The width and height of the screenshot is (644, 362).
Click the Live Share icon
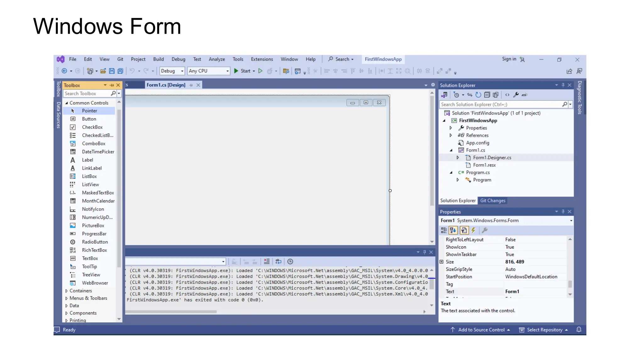[569, 71]
